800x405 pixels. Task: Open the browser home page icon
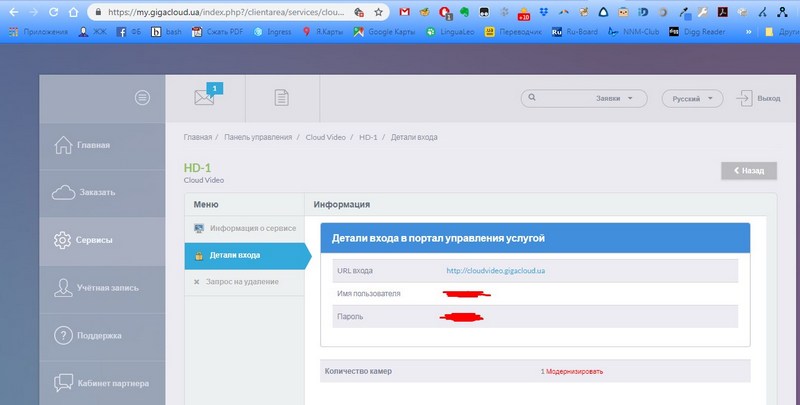[x=73, y=12]
